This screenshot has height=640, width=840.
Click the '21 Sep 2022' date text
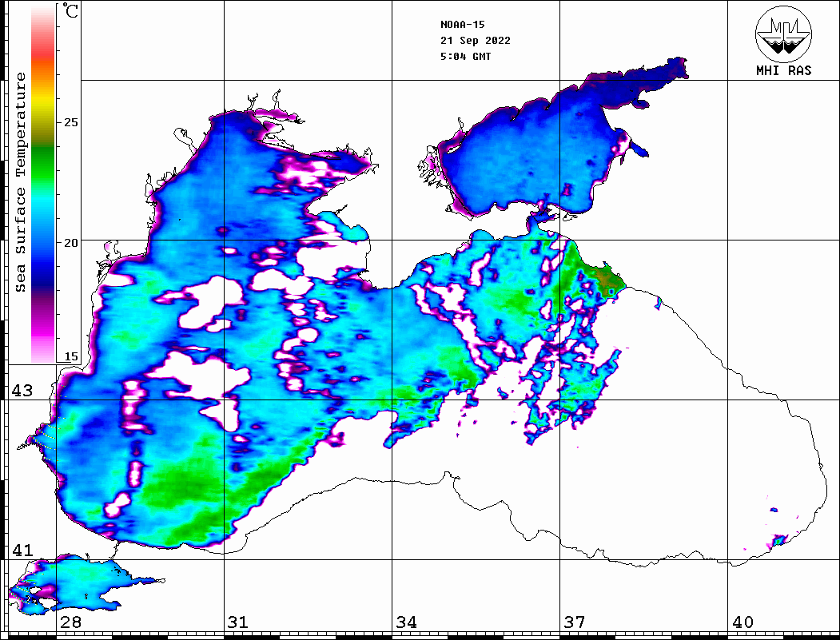(x=476, y=41)
